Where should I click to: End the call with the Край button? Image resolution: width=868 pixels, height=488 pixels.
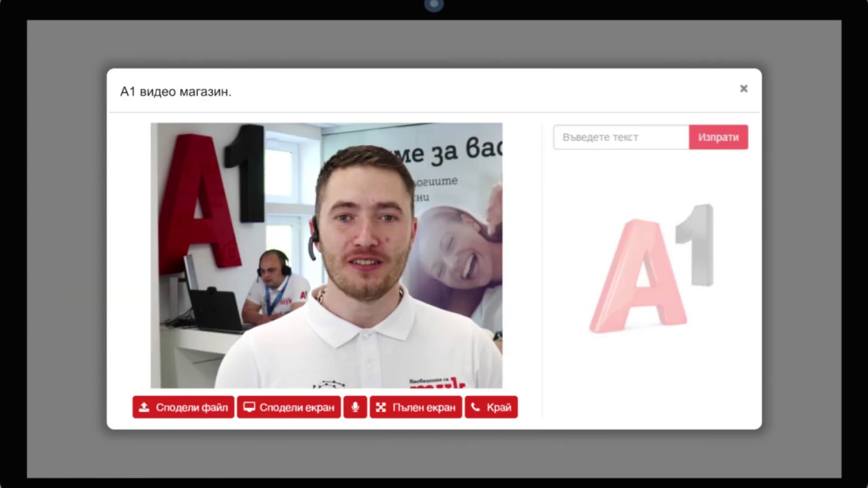[x=491, y=407]
